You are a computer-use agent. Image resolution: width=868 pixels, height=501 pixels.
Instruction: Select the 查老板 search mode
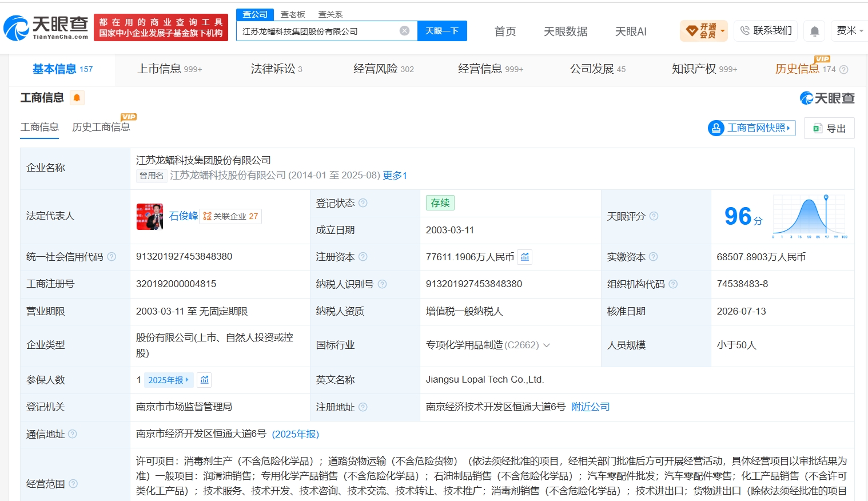293,14
